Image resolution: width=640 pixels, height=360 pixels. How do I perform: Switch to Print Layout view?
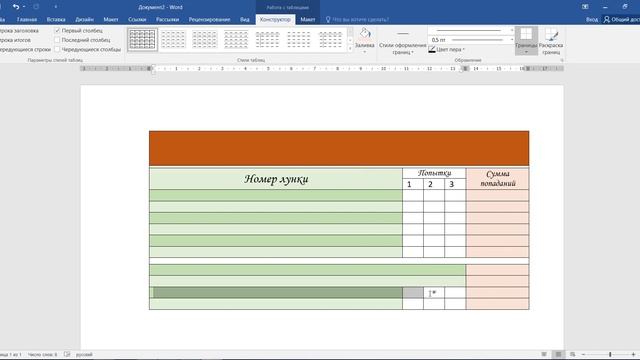[558, 354]
